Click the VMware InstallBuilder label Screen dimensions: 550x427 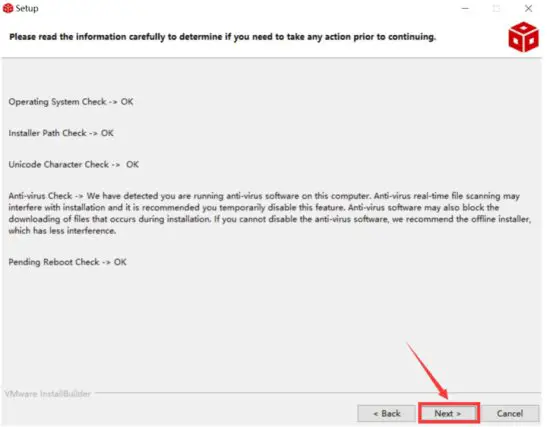tap(48, 394)
